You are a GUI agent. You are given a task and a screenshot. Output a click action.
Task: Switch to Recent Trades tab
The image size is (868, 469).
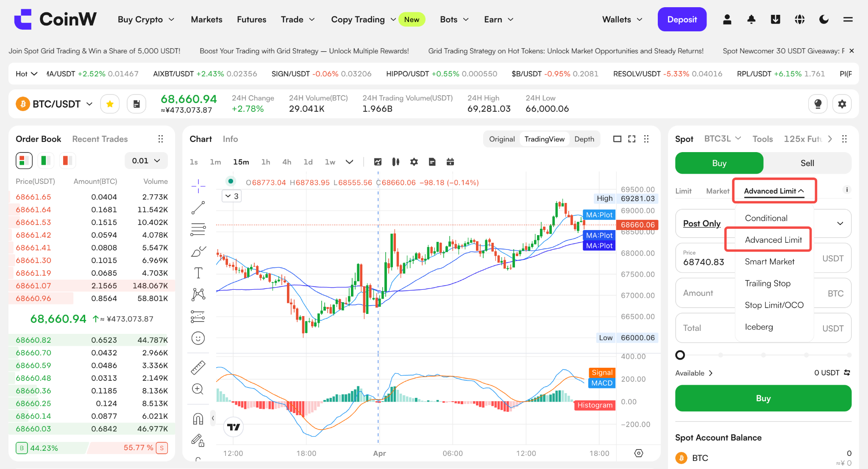pos(100,139)
